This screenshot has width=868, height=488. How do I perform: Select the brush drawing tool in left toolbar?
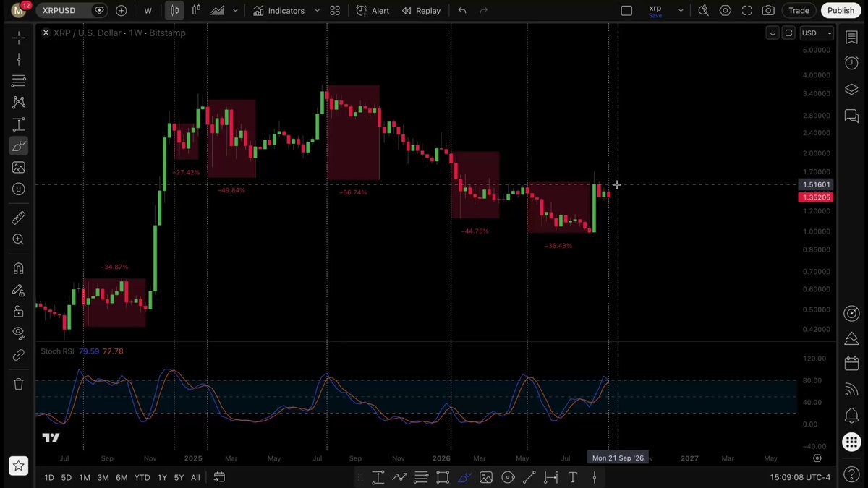19,146
